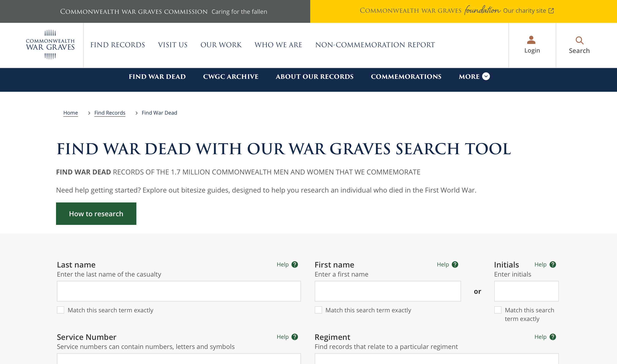
Task: Click the main Find War Dead heading
Action: click(284, 149)
